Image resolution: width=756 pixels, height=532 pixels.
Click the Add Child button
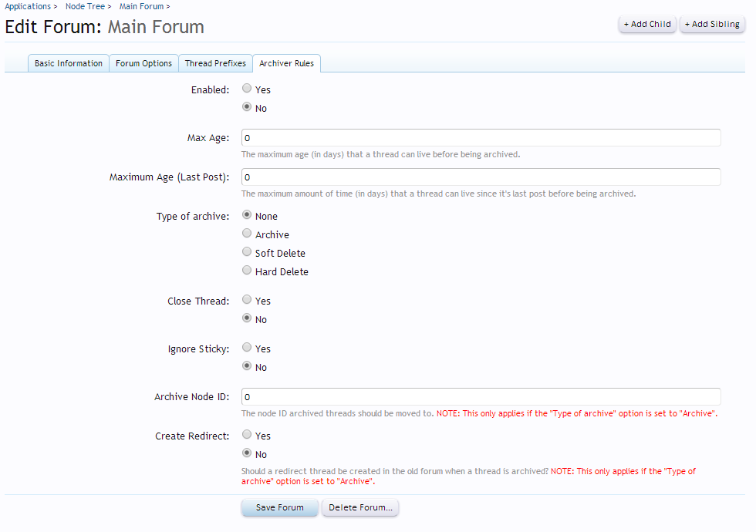(x=647, y=24)
